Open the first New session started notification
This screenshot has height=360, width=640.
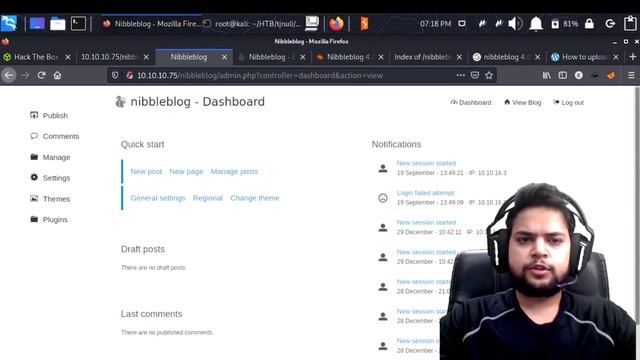tap(426, 163)
